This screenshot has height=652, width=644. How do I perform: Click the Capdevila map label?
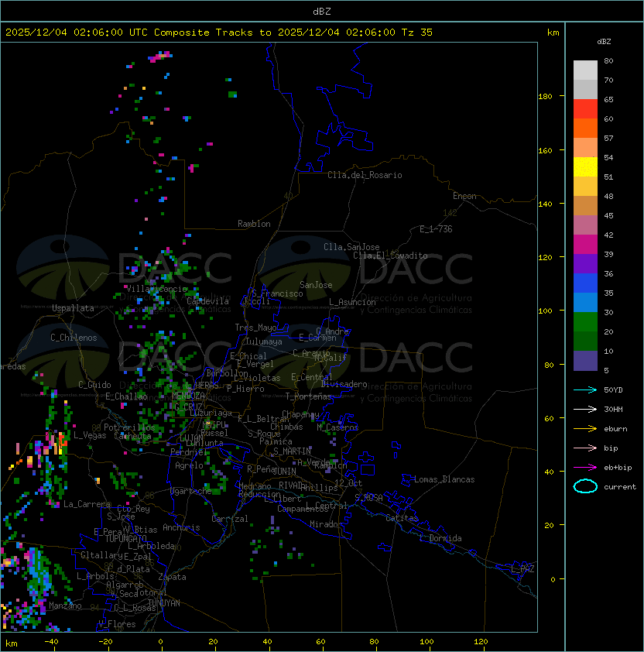point(207,301)
